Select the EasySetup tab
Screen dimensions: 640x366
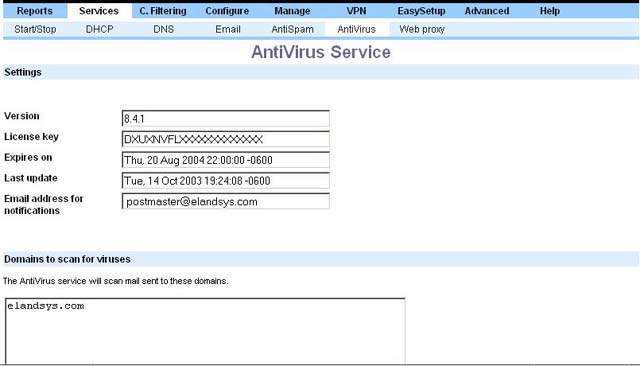point(421,11)
